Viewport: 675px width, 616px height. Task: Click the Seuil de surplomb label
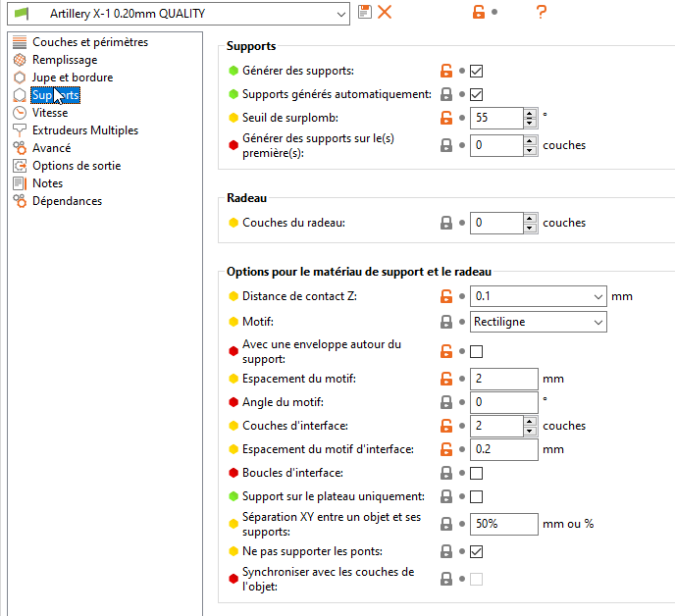point(290,118)
